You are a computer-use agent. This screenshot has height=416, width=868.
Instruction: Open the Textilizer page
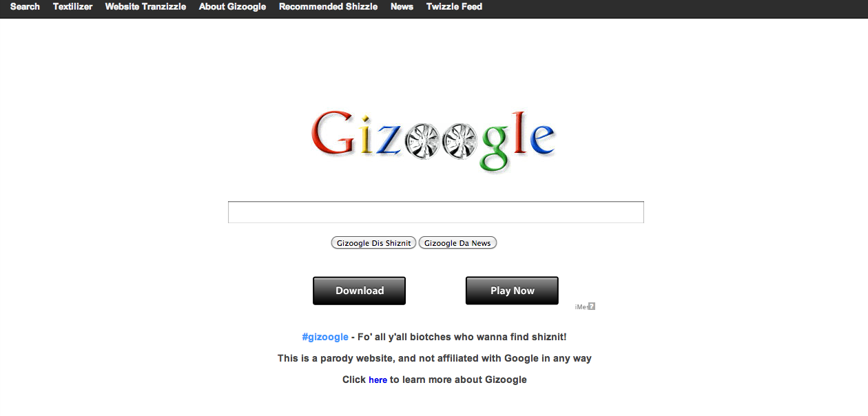pos(72,7)
